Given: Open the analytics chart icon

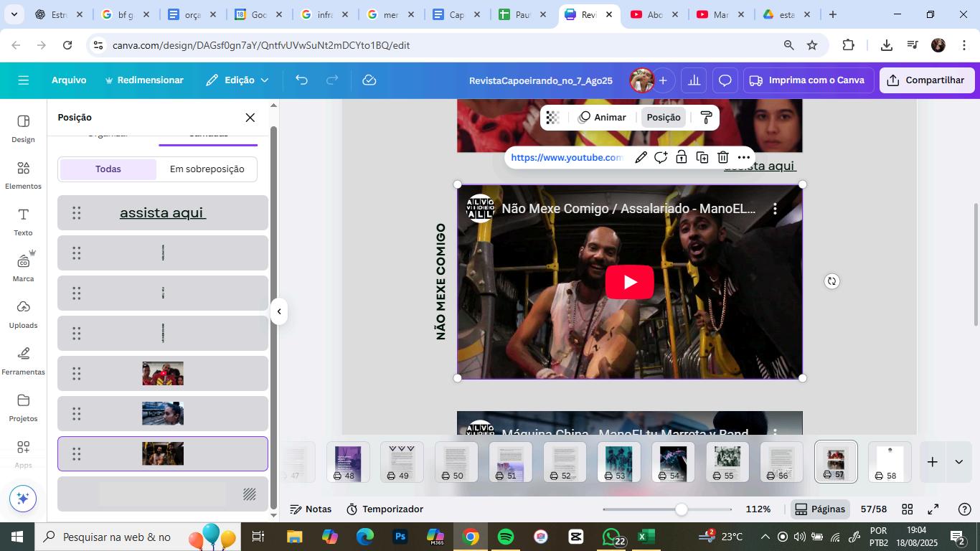Looking at the screenshot, I should [x=694, y=80].
